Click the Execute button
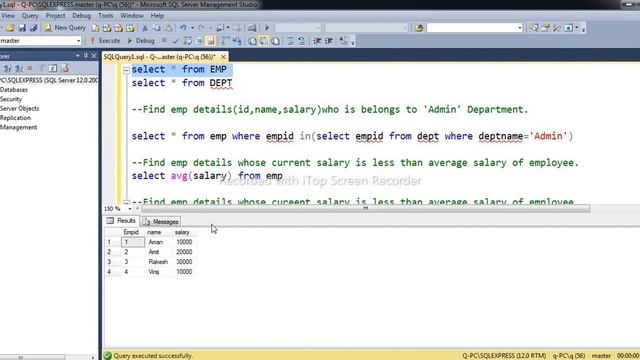Image resolution: width=640 pixels, height=360 pixels. [x=105, y=41]
